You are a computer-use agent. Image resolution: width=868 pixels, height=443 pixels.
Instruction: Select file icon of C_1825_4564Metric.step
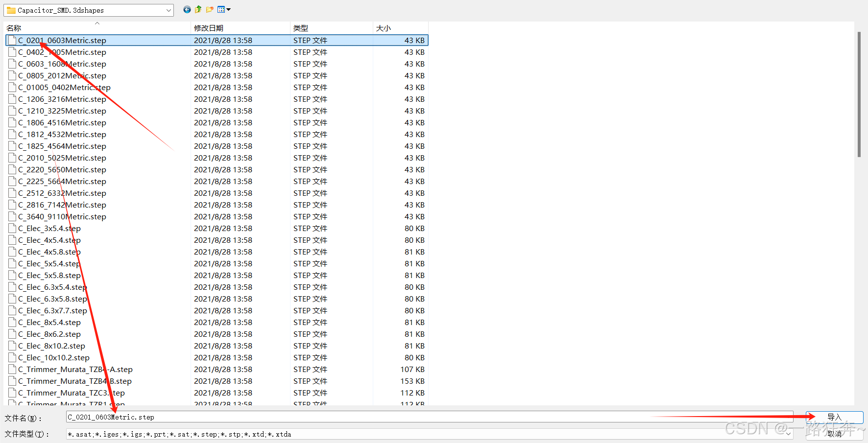click(12, 146)
